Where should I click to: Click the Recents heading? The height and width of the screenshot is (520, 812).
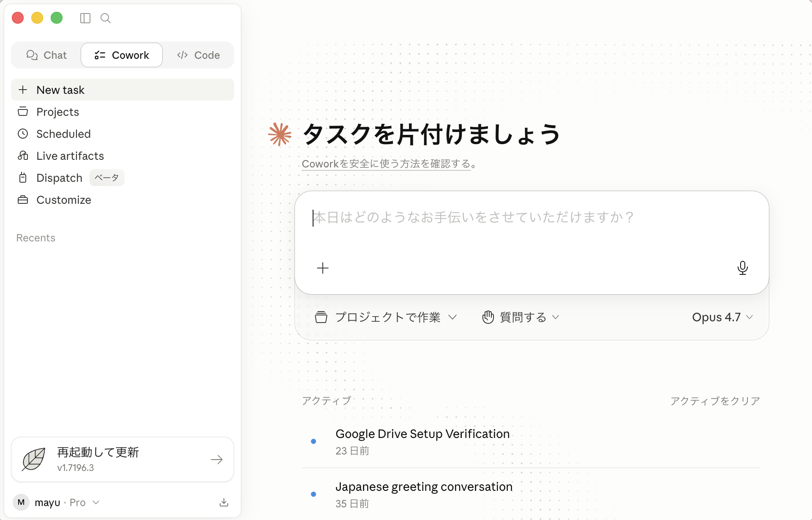tap(36, 238)
